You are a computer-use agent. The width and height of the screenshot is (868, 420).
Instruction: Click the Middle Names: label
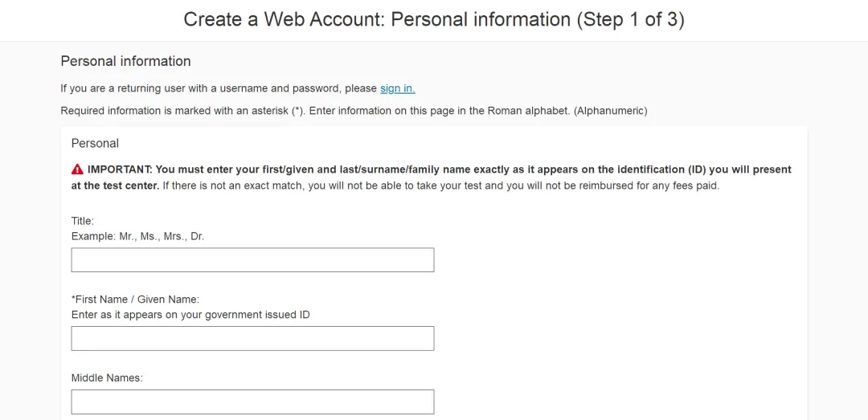click(108, 378)
